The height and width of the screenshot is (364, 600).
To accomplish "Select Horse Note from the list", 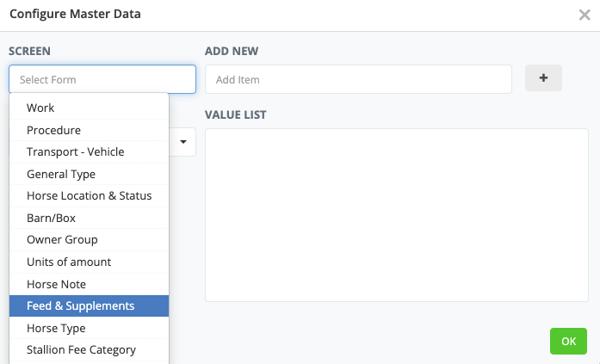I will (56, 284).
